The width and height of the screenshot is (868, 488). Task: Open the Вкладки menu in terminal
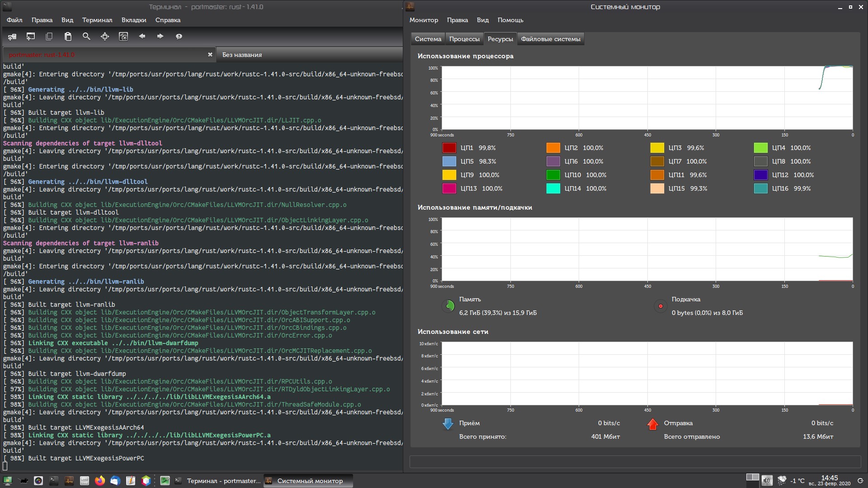pos(134,20)
